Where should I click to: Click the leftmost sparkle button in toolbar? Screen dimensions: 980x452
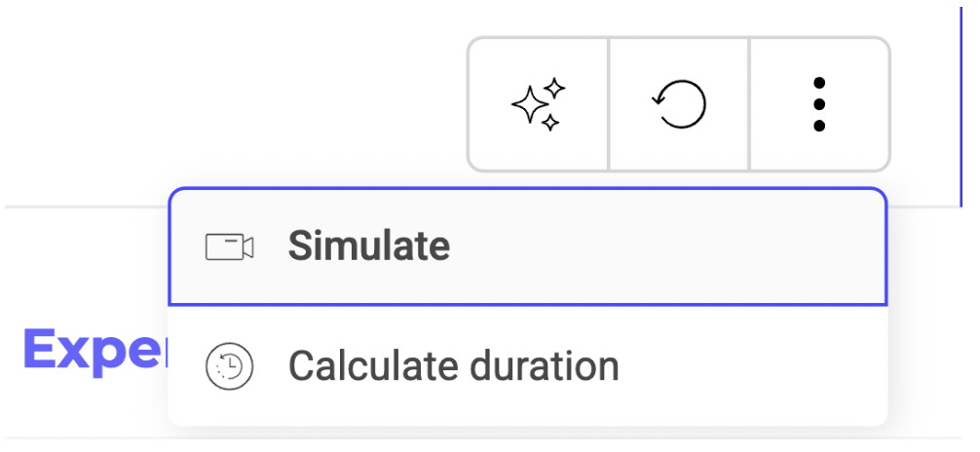click(538, 104)
